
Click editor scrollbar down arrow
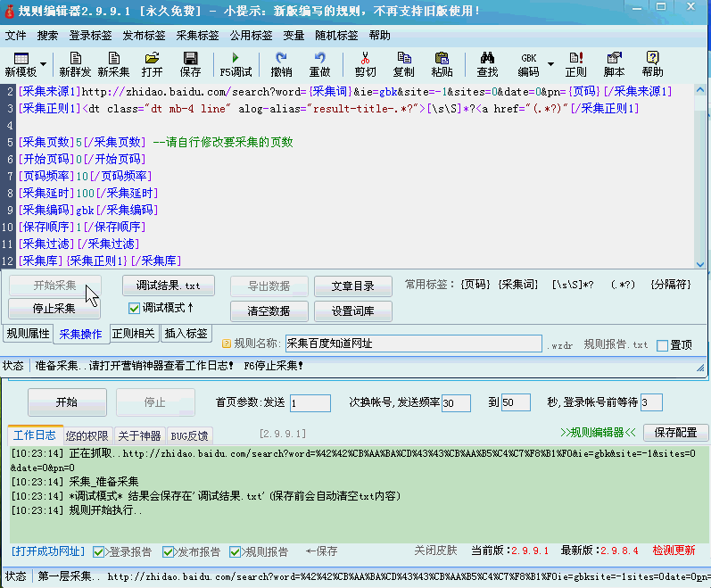[700, 263]
